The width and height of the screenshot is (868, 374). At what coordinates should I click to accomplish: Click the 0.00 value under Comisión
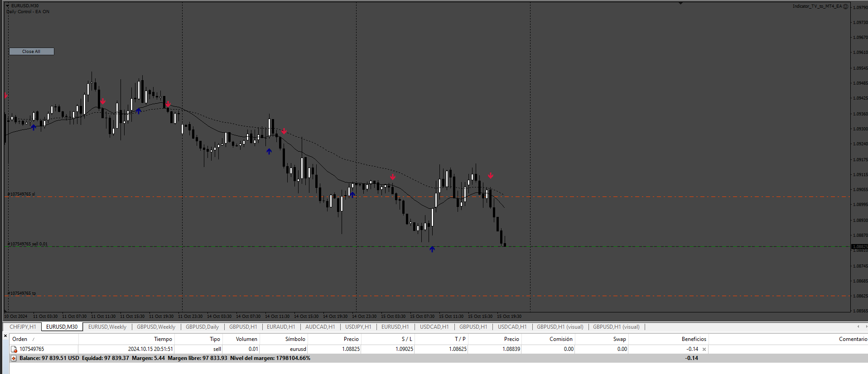click(x=569, y=349)
